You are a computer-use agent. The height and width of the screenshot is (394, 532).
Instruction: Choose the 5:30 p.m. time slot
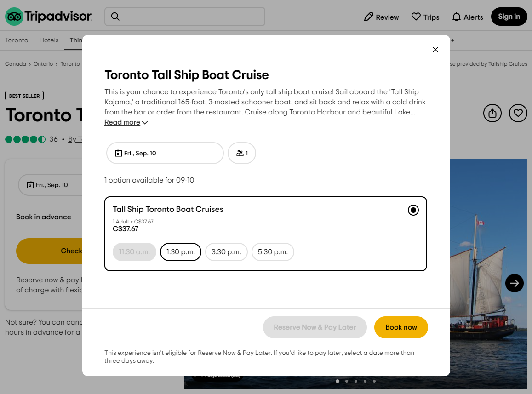click(273, 252)
